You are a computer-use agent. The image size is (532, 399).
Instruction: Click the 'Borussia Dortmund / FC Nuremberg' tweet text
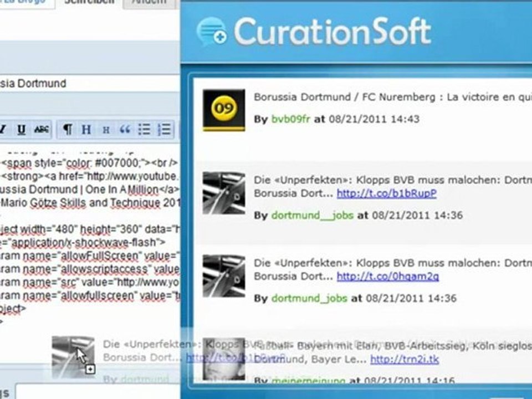coord(393,97)
